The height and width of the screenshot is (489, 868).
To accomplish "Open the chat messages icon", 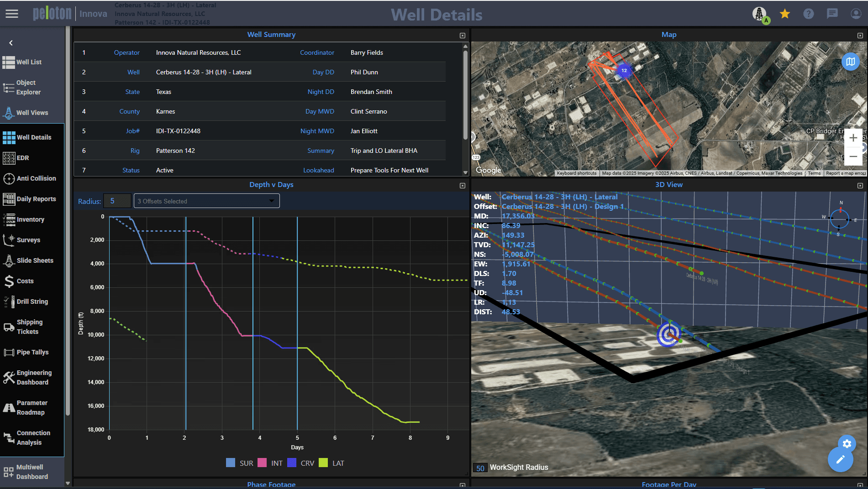I will (832, 14).
